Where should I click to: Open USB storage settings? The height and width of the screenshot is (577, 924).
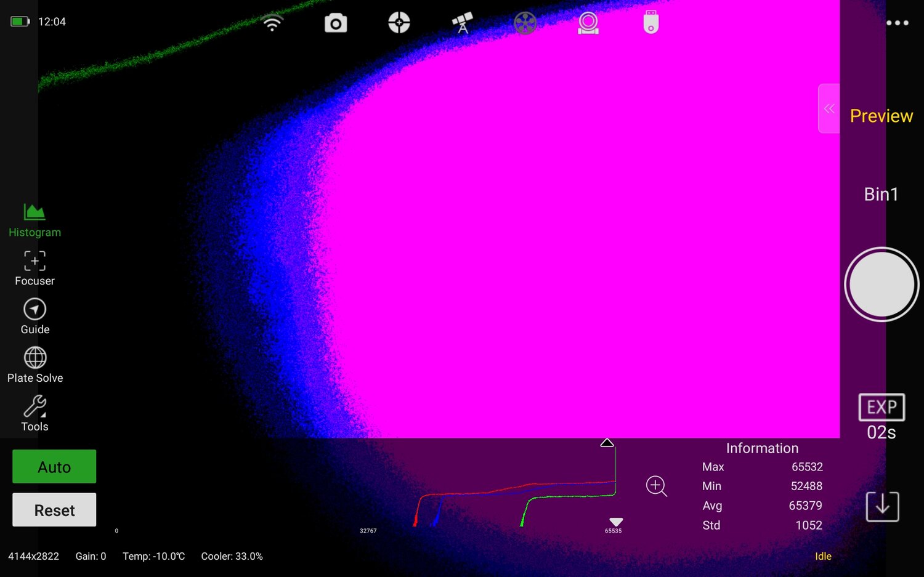[x=650, y=22]
